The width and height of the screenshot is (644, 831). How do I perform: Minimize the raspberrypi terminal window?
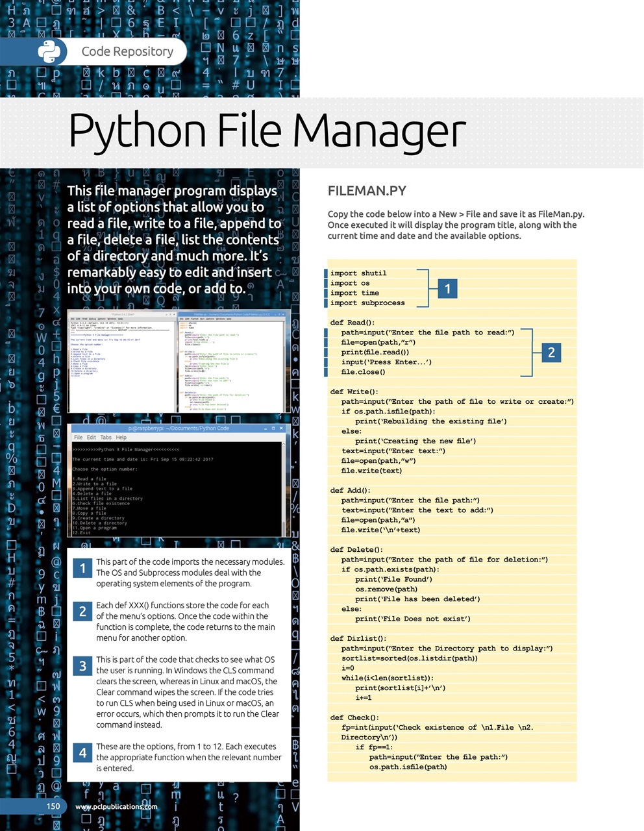(266, 428)
